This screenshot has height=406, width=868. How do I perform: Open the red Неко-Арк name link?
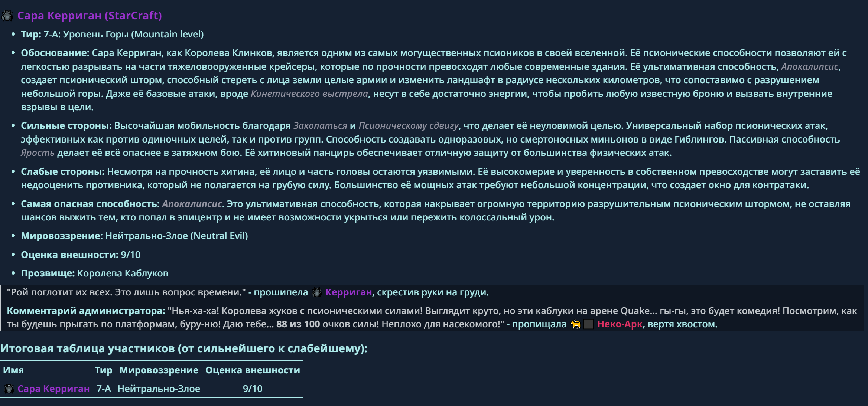[x=620, y=324]
